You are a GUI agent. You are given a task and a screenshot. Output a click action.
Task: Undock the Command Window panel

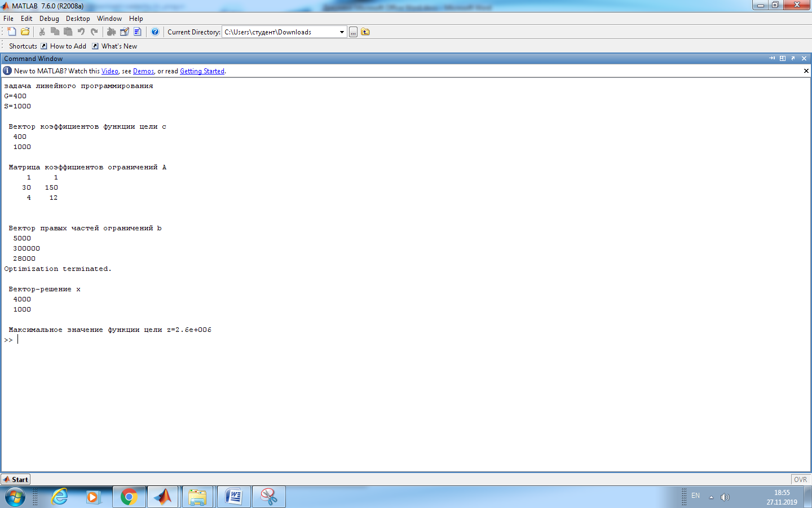pyautogui.click(x=793, y=58)
